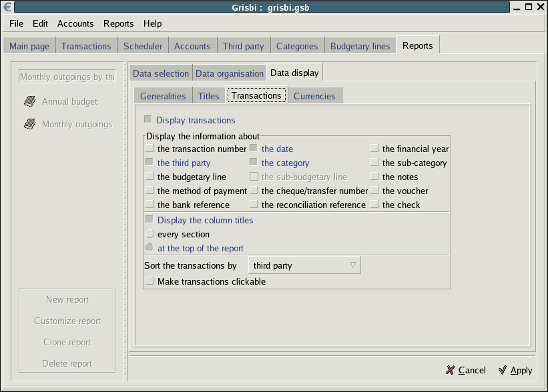Open the Edit menu

pyautogui.click(x=40, y=23)
